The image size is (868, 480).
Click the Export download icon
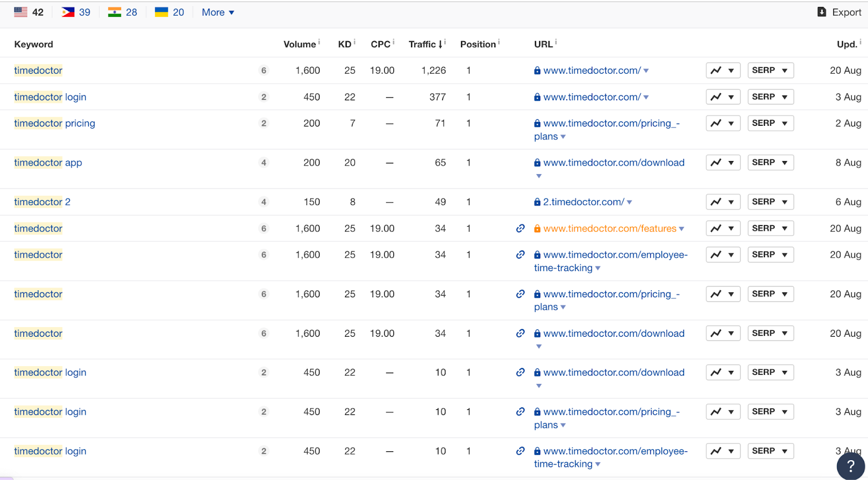tap(822, 12)
